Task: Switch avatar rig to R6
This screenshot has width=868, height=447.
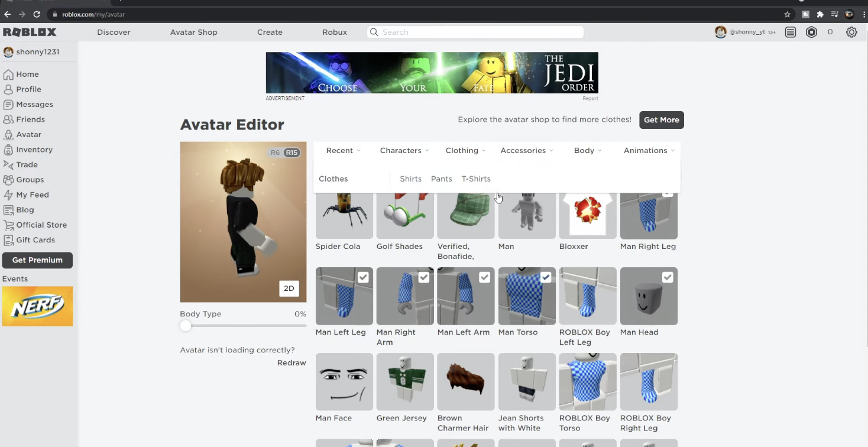Action: click(x=275, y=153)
